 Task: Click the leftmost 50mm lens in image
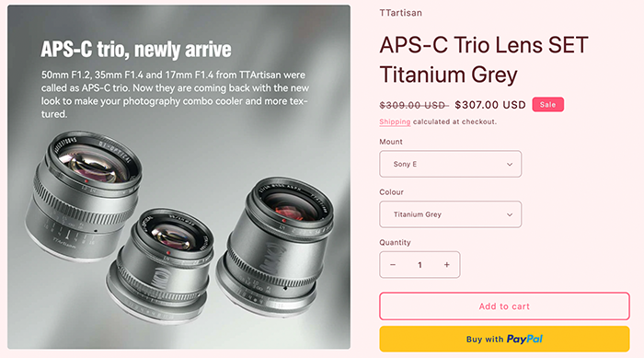[84, 196]
